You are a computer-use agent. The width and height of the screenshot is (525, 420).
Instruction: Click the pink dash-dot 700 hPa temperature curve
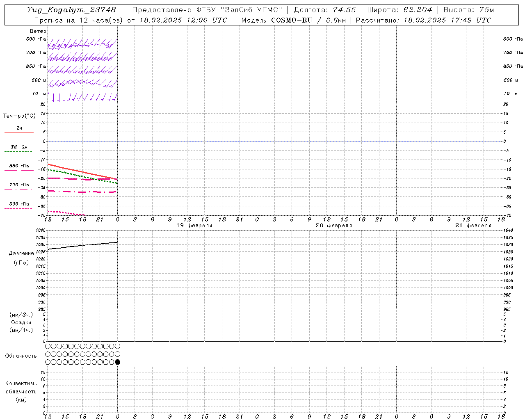click(x=82, y=192)
